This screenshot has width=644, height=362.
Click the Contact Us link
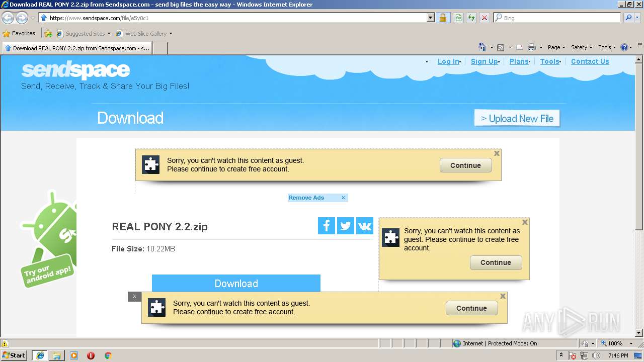coord(590,61)
